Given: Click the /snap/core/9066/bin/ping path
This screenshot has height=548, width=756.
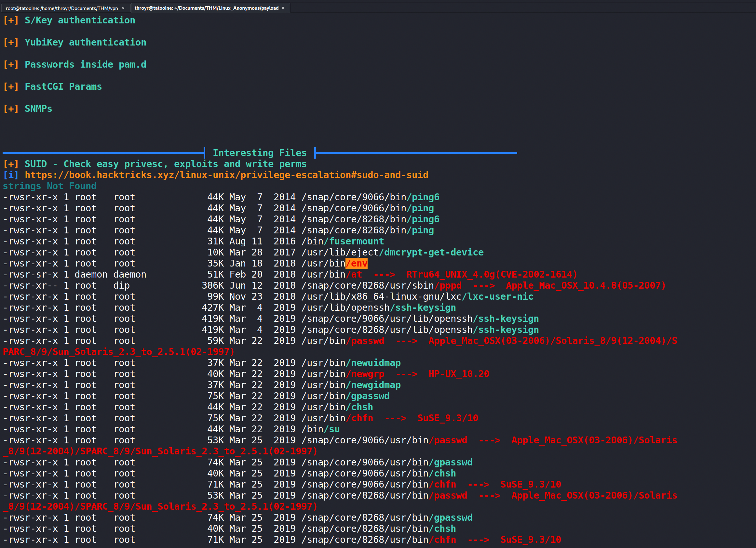Looking at the screenshot, I should pos(368,208).
